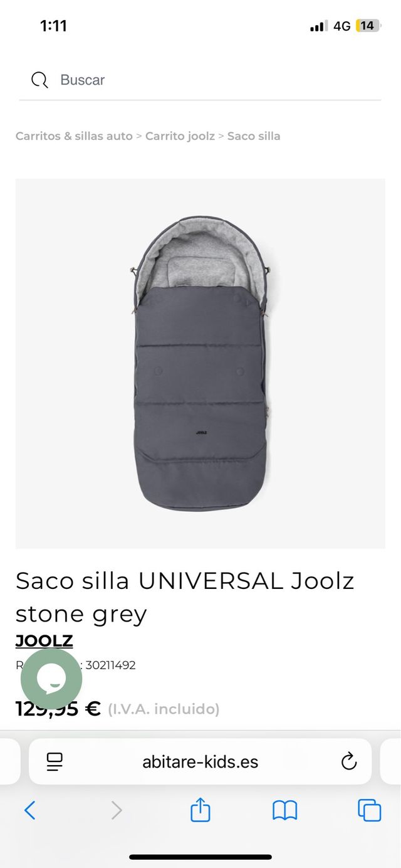Open the Carritos & sillas auto breadcrumb

pyautogui.click(x=74, y=136)
